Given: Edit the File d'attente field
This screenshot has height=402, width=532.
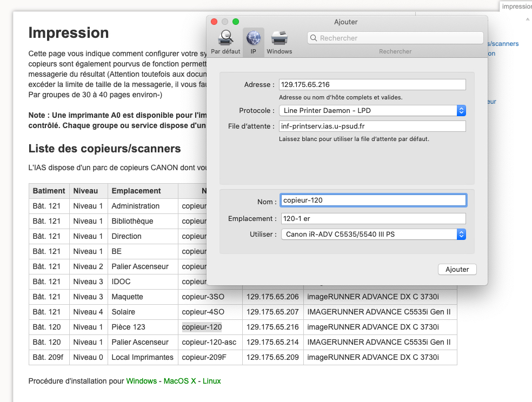Looking at the screenshot, I should (372, 126).
